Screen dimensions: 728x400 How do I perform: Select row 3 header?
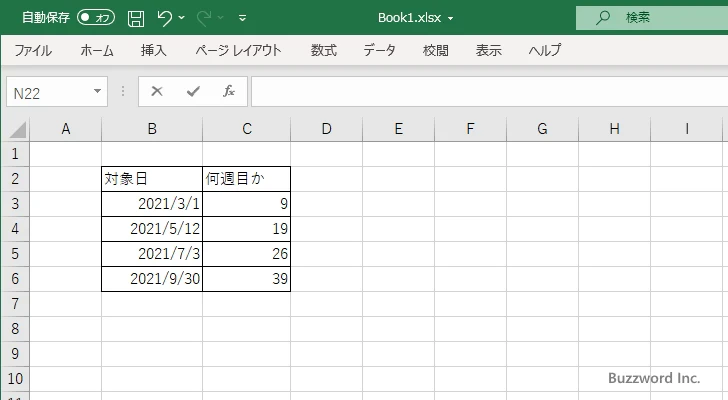15,204
